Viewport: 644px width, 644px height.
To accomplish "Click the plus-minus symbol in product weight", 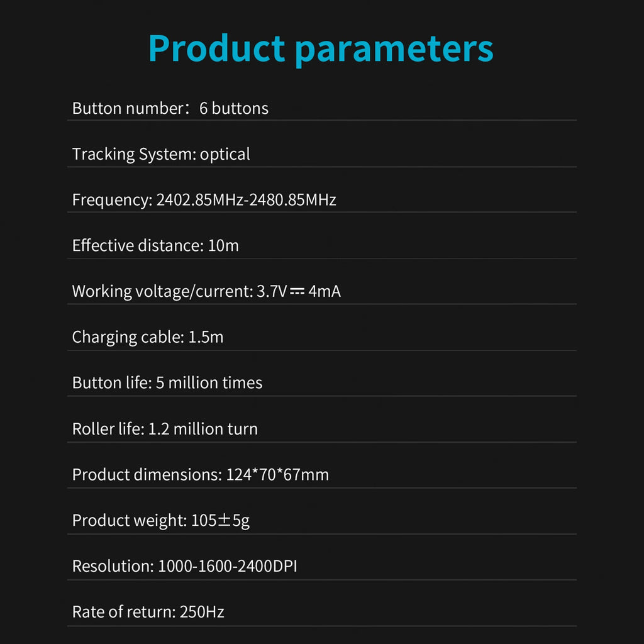I will click(x=225, y=520).
